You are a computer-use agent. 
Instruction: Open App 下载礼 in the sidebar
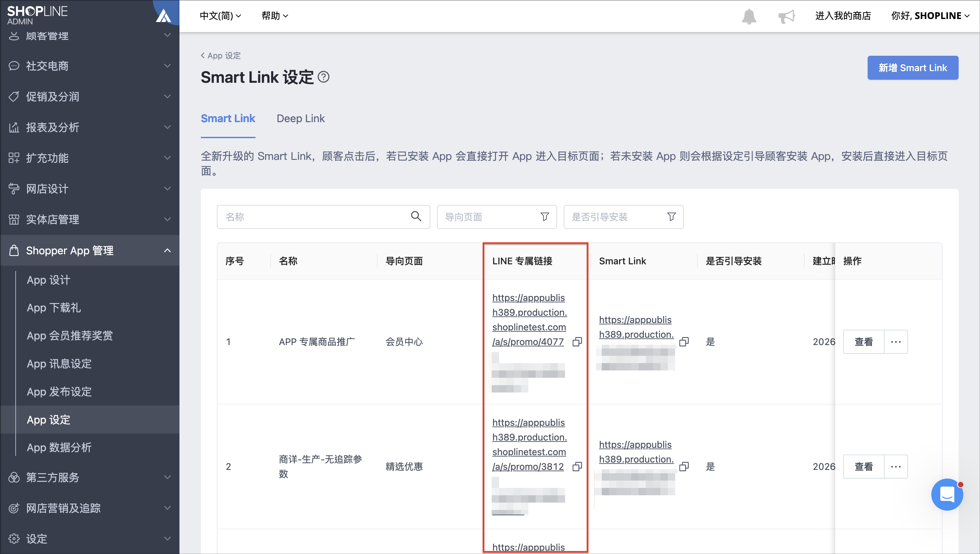tap(54, 308)
